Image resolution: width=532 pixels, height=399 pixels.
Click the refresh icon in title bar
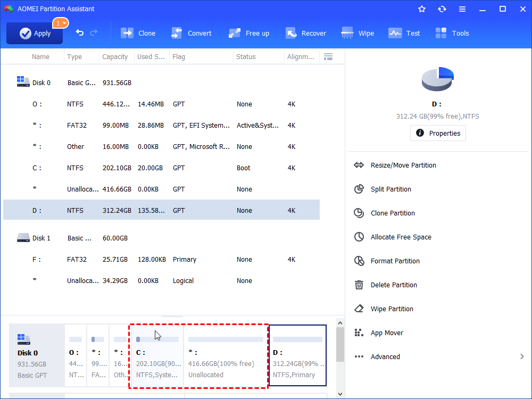[442, 9]
